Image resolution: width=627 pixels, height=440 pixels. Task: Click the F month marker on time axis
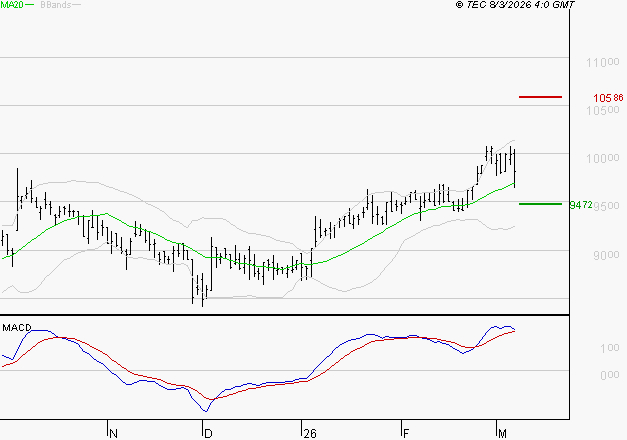[x=406, y=434]
